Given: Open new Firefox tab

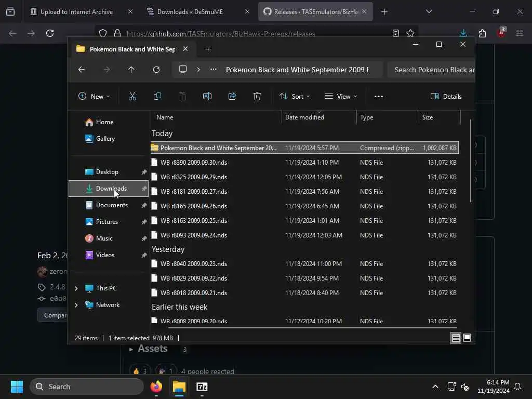Looking at the screenshot, I should click(x=384, y=12).
